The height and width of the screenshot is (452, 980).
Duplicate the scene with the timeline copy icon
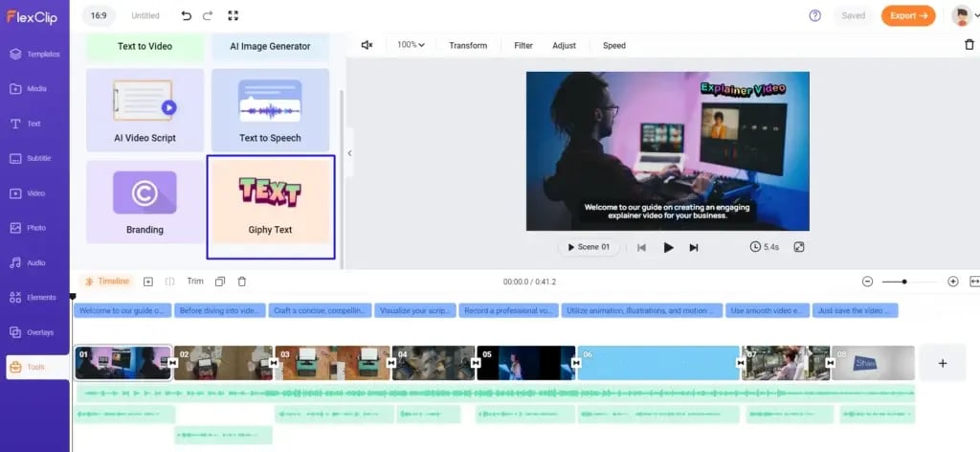coord(220,282)
